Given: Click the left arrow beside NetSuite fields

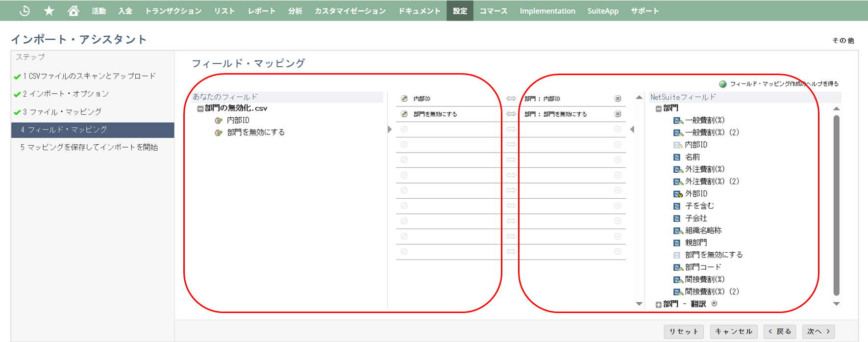Looking at the screenshot, I should click(632, 130).
